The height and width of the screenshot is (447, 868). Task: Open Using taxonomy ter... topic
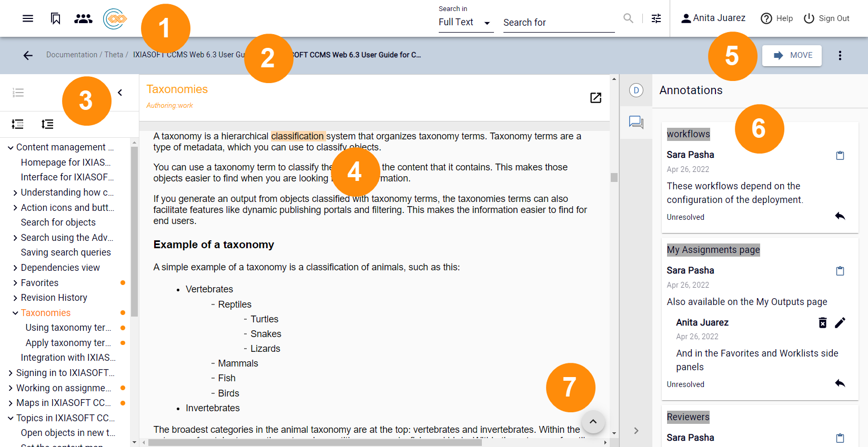68,328
